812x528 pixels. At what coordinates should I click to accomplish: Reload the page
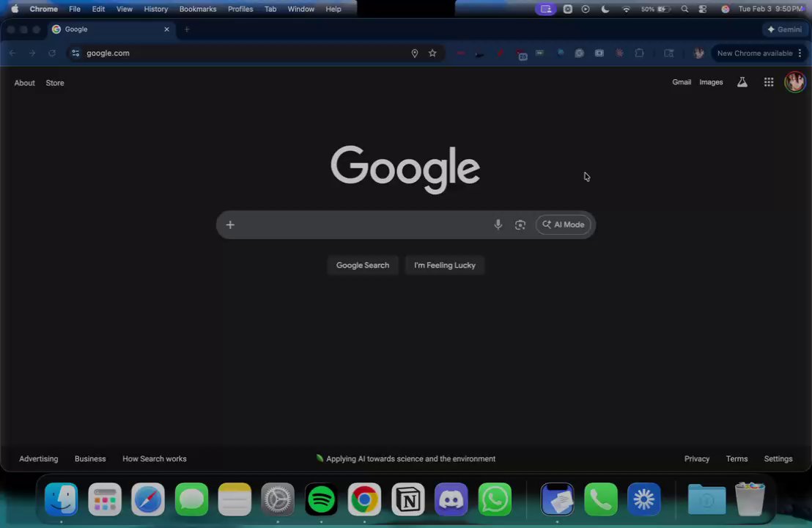tap(52, 53)
